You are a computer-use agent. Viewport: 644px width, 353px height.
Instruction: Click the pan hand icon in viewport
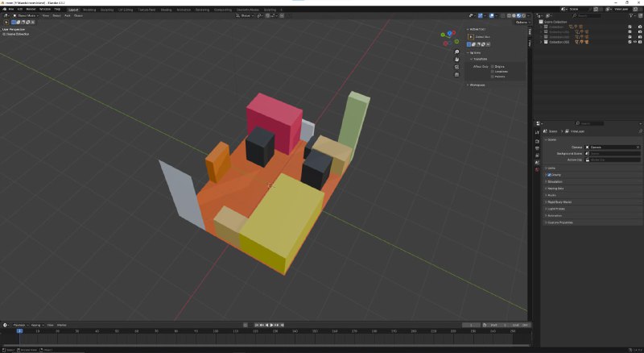[x=456, y=60]
